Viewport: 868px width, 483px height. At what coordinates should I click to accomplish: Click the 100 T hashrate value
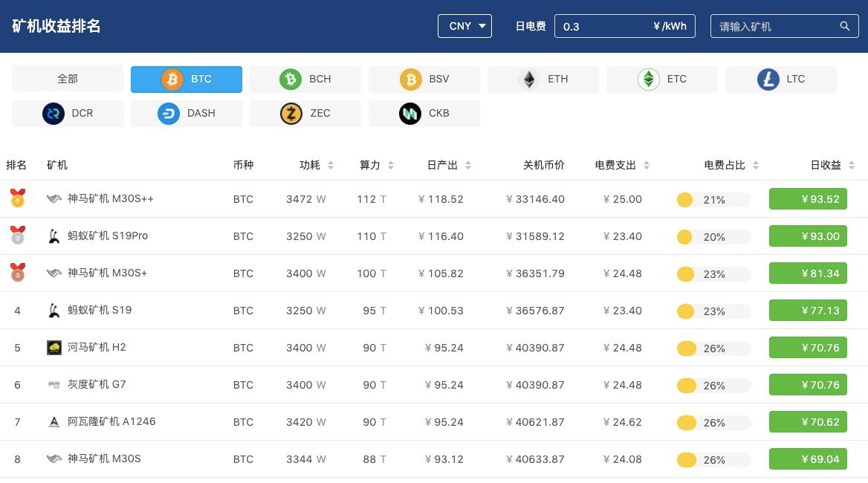[x=372, y=273]
